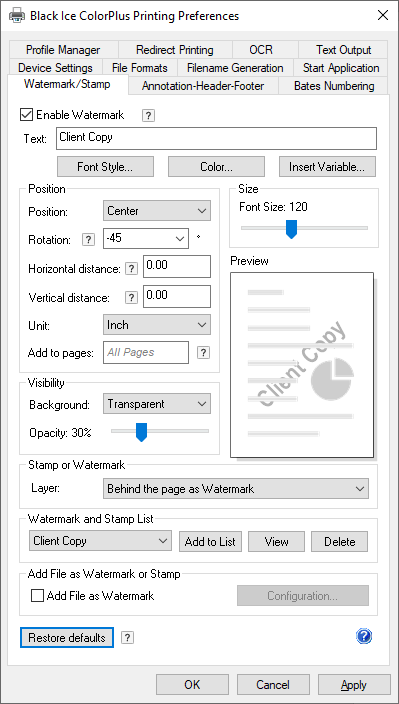Click the OK button
The image size is (399, 704).
tap(192, 685)
